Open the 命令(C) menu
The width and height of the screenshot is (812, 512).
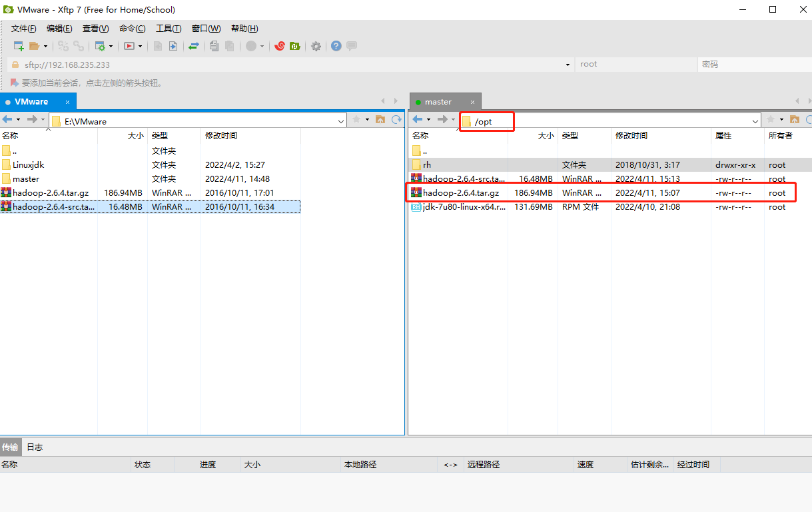(133, 29)
